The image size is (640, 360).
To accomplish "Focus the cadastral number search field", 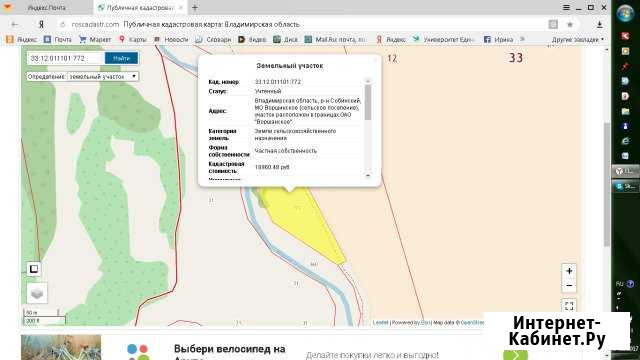I will coord(66,58).
